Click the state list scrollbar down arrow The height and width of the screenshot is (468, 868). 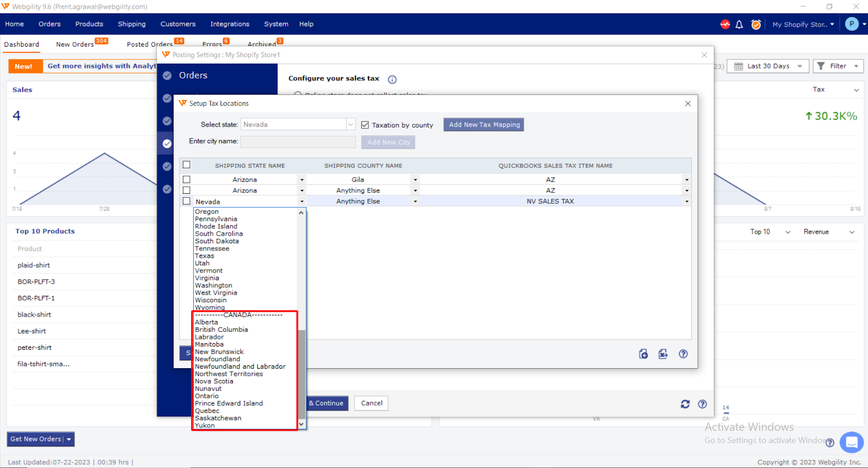[x=301, y=424]
